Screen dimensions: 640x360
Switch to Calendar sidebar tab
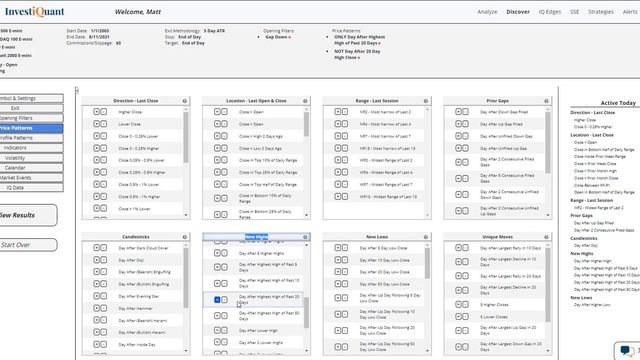point(31,168)
